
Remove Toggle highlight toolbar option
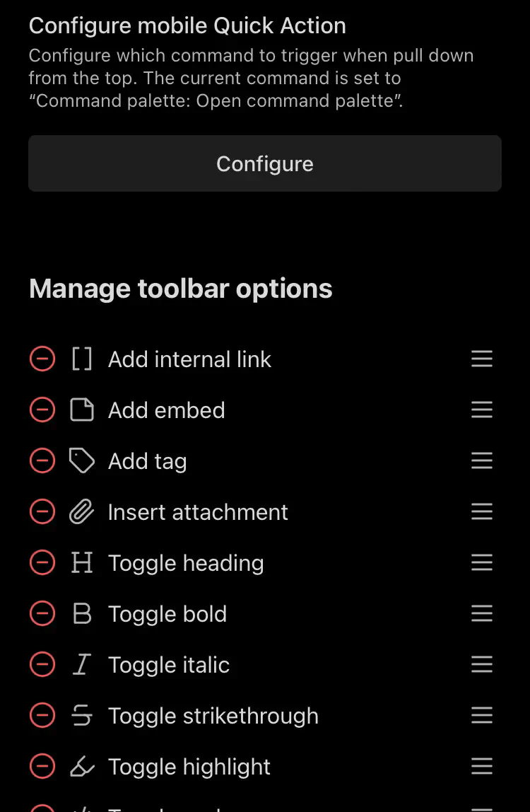pos(42,767)
